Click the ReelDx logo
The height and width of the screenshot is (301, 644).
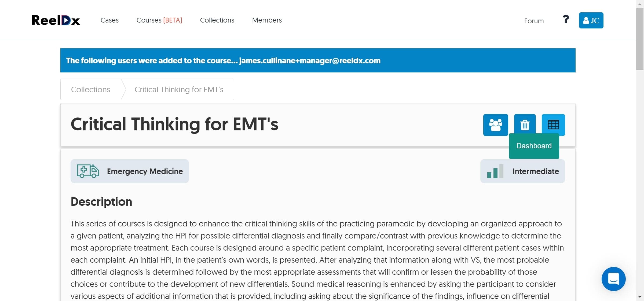tap(56, 20)
